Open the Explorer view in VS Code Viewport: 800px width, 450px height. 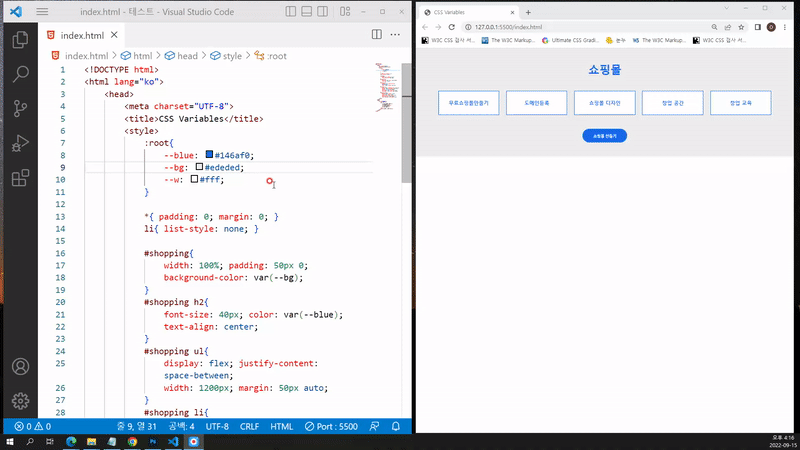pos(20,40)
